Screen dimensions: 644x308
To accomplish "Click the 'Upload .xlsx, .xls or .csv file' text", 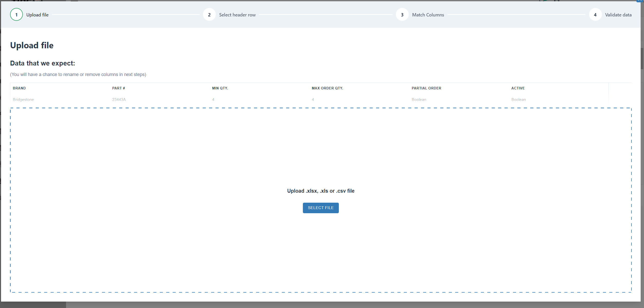I will pyautogui.click(x=321, y=191).
